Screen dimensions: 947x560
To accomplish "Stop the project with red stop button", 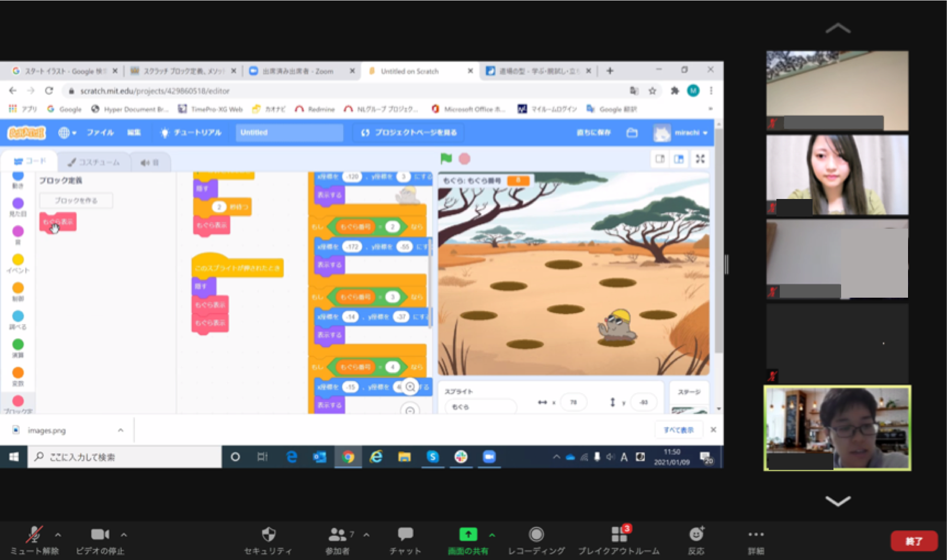I will pos(464,158).
